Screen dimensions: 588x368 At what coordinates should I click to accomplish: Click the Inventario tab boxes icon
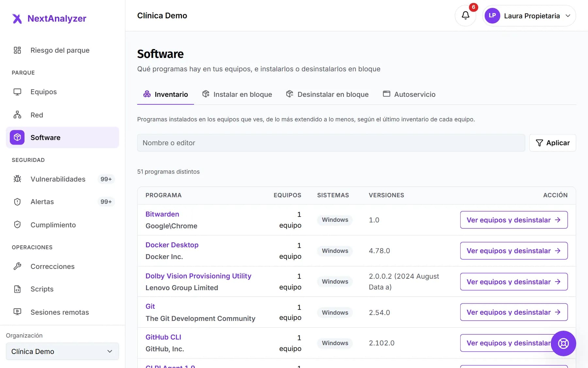(x=147, y=94)
